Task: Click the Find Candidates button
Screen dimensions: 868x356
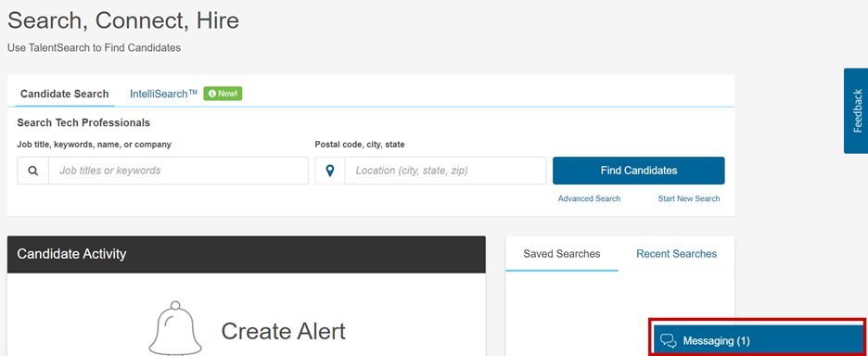Action: point(639,171)
